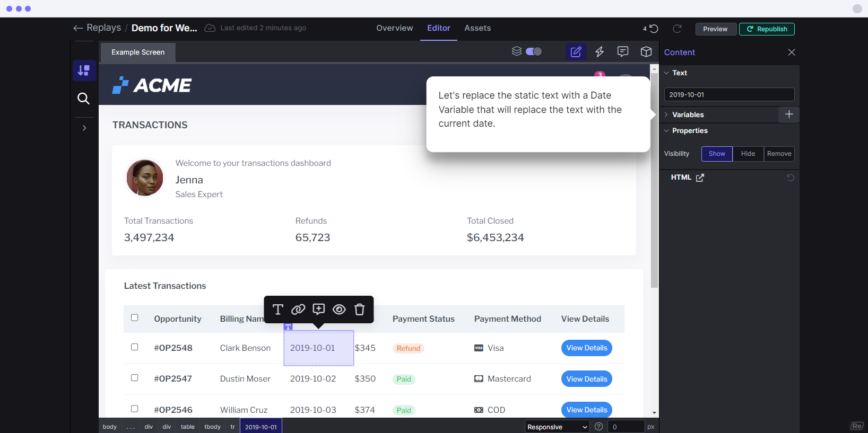Click the trash delete icon in floating toolbar

(x=360, y=310)
